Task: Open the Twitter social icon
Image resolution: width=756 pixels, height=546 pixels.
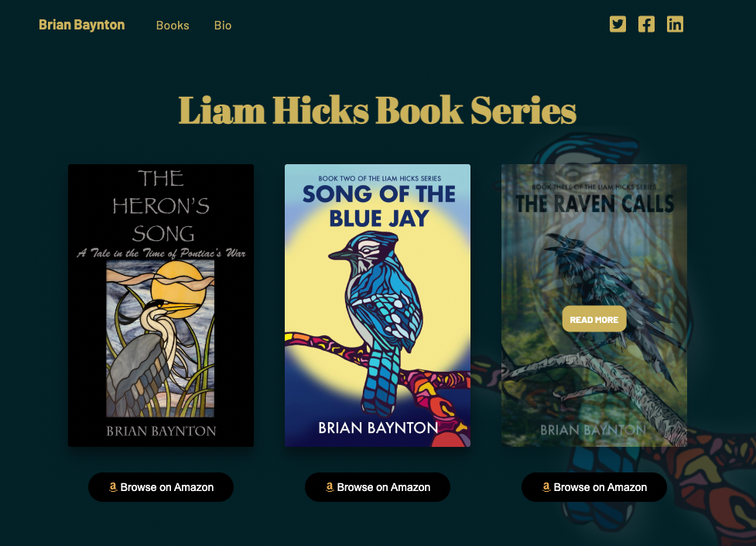Action: (617, 24)
